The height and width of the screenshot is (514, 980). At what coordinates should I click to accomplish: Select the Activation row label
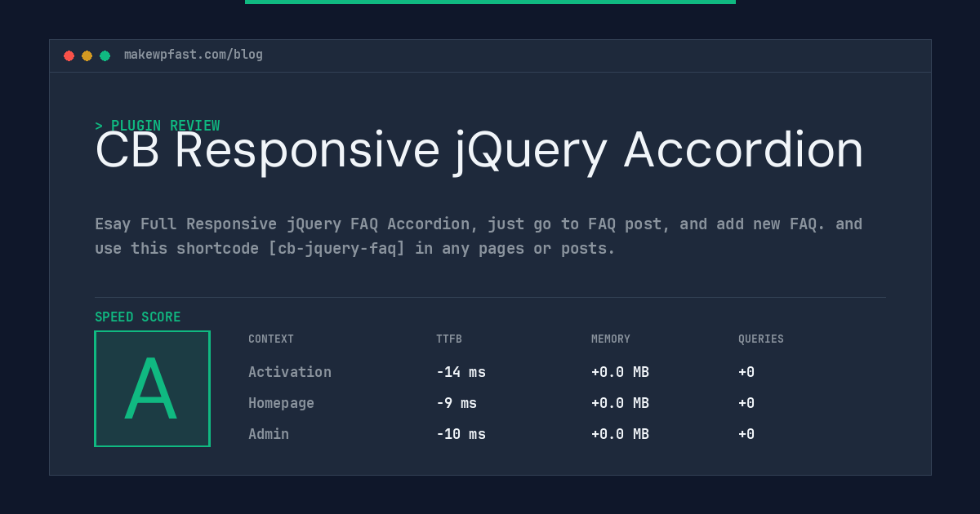pyautogui.click(x=290, y=372)
